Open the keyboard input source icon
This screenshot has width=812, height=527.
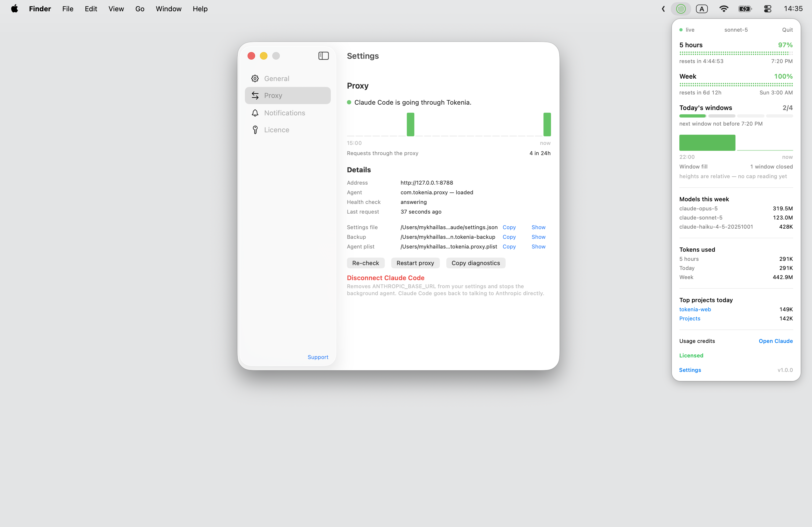pyautogui.click(x=701, y=9)
